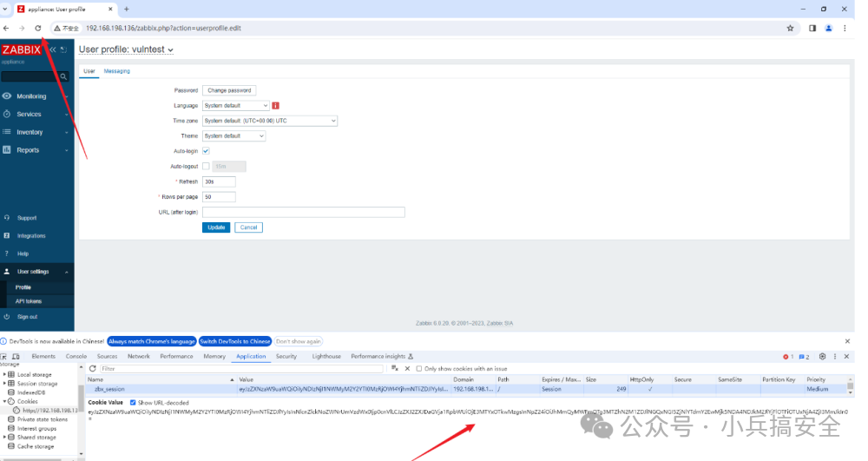Screen dimensions: 868x461
Task: Dismiss the DevTools language infobar
Action: click(847, 341)
